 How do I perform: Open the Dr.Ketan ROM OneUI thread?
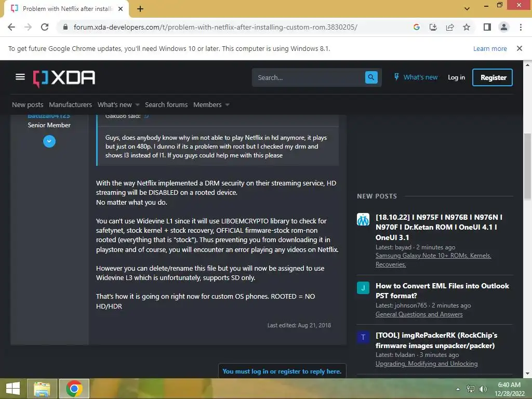point(439,227)
